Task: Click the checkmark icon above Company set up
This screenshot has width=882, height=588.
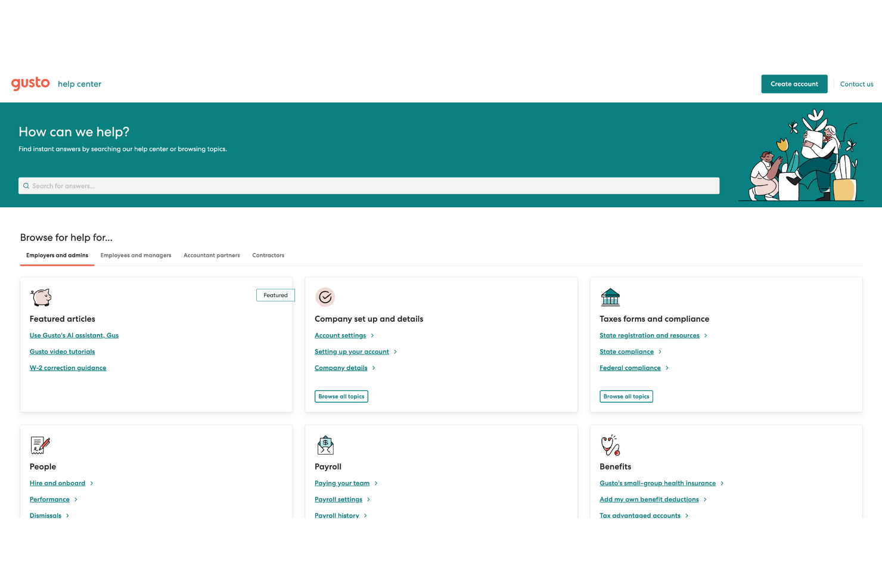Action: [325, 297]
